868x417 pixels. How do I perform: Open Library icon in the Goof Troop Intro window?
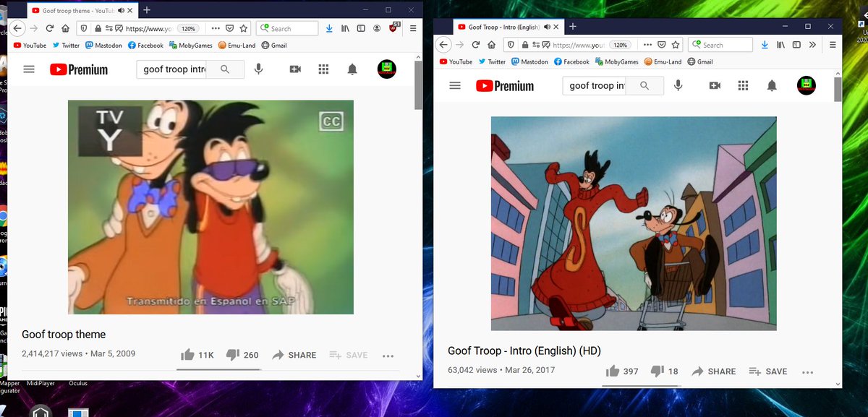[x=781, y=45]
